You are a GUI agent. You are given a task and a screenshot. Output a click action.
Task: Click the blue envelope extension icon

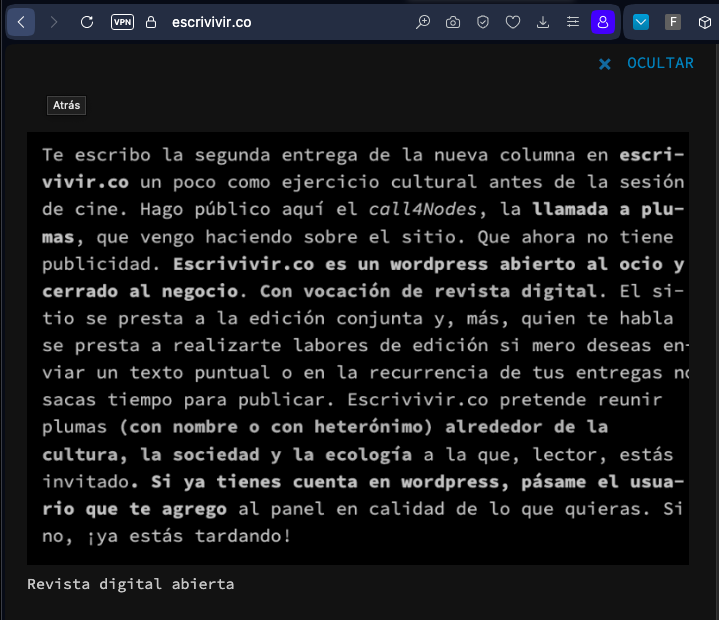point(641,22)
